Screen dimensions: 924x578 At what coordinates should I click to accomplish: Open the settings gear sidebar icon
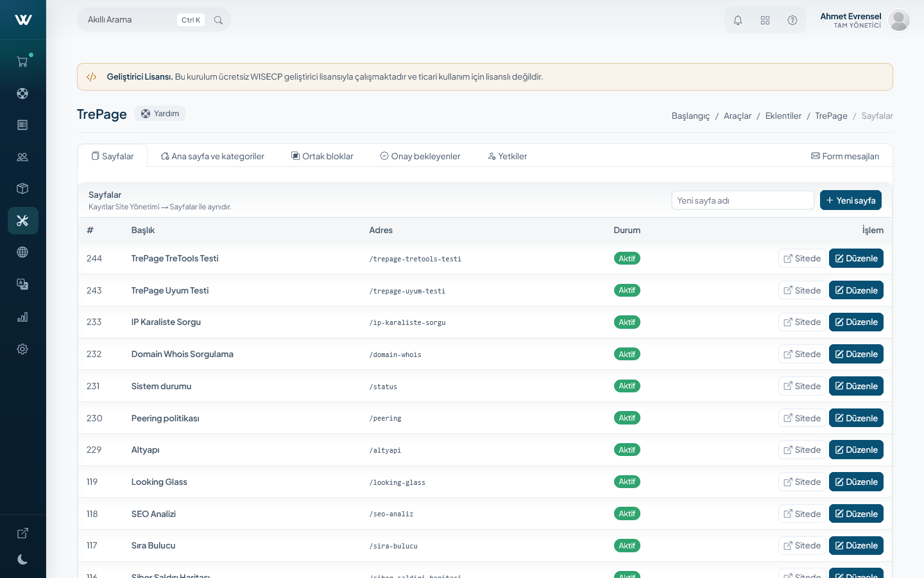pos(22,349)
